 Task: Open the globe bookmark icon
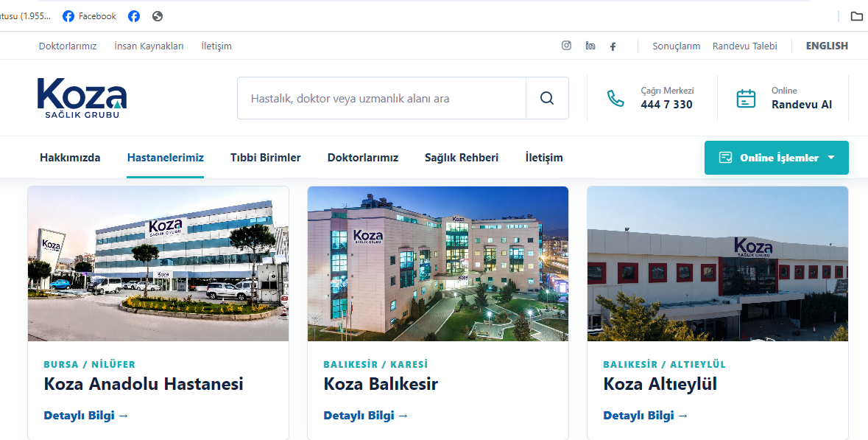pos(158,16)
